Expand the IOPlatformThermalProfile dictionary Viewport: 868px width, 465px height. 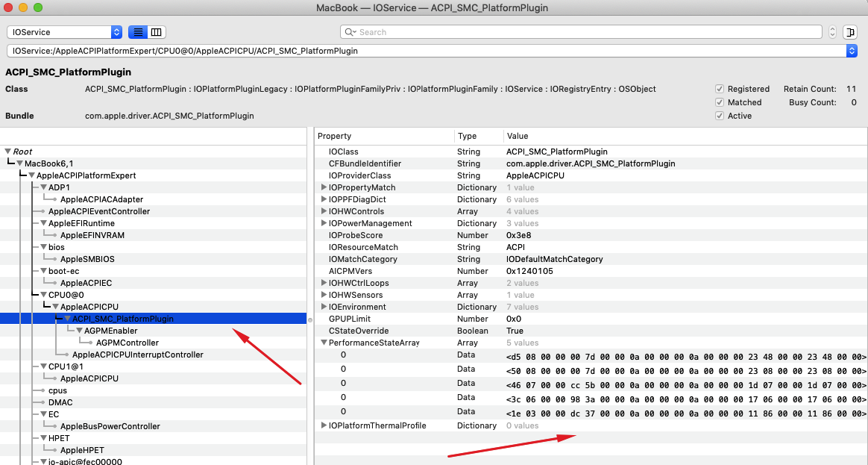(324, 425)
